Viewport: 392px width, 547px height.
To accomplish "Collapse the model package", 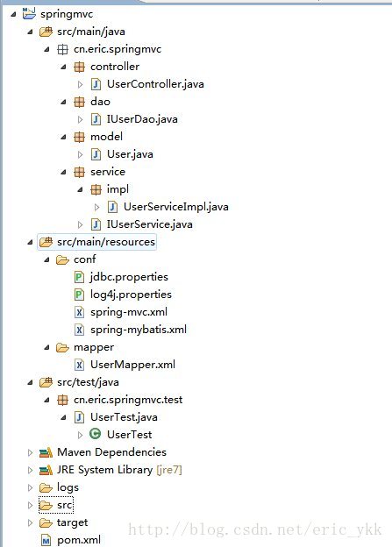I will 63,137.
